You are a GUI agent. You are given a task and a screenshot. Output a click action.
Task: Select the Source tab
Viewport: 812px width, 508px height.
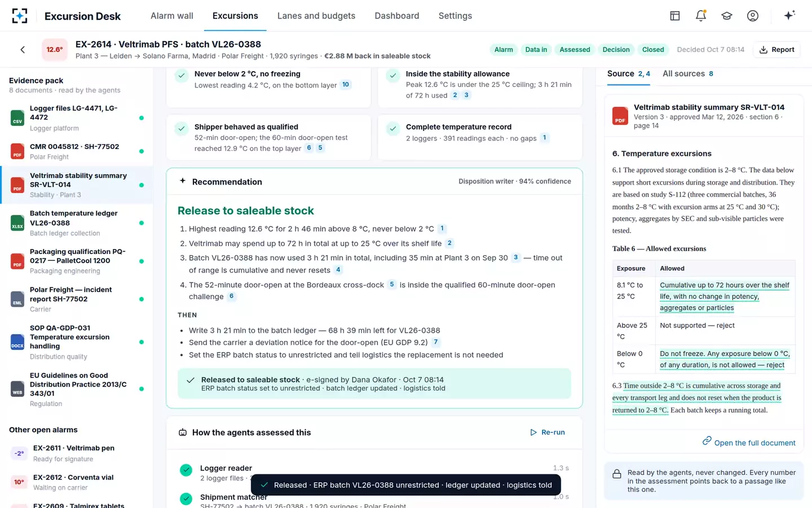(x=629, y=74)
